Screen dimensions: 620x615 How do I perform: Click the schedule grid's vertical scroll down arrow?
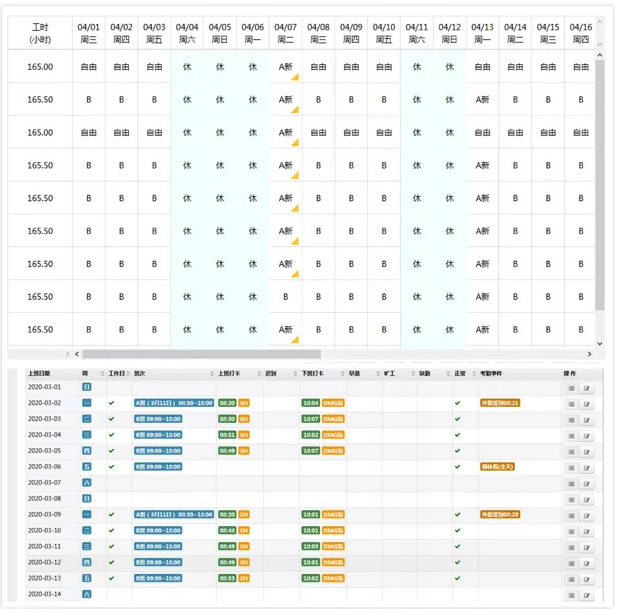tap(600, 344)
